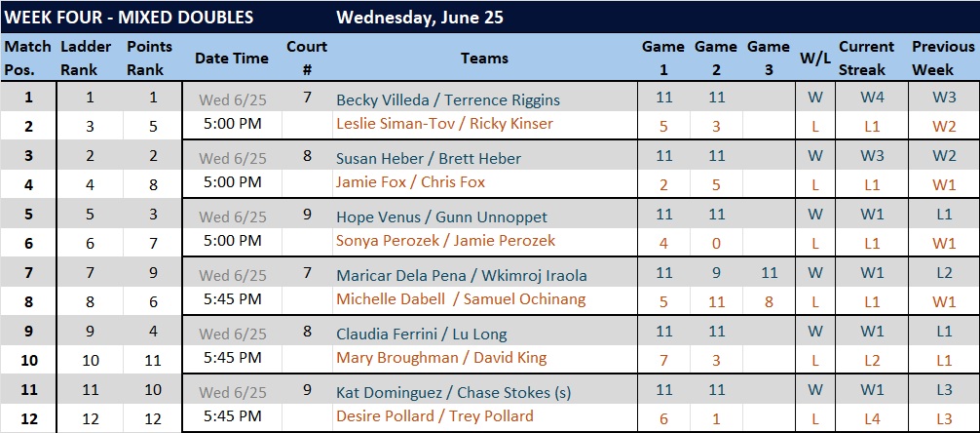Select the Current Streak column header

click(x=866, y=59)
